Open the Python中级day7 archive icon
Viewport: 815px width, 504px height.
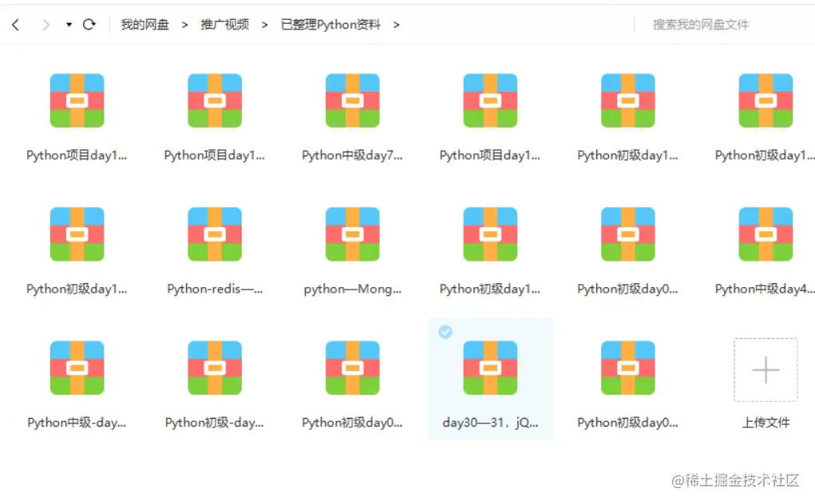pos(352,100)
